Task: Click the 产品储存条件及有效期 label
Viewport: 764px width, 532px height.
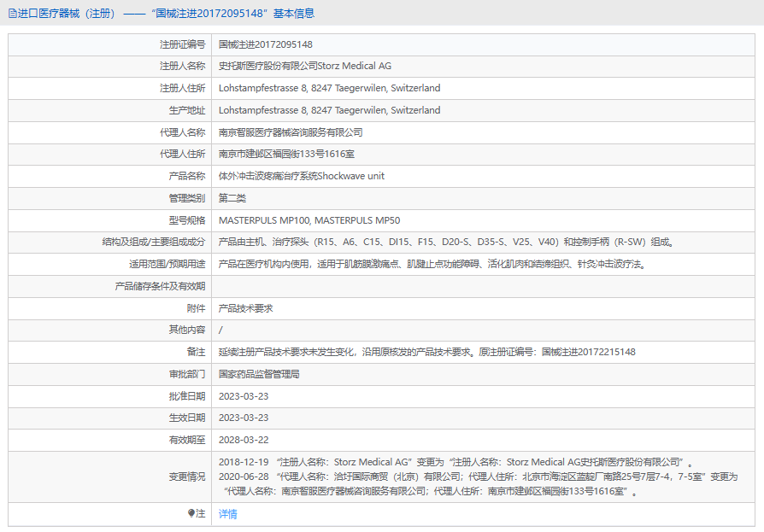Action: pos(161,286)
